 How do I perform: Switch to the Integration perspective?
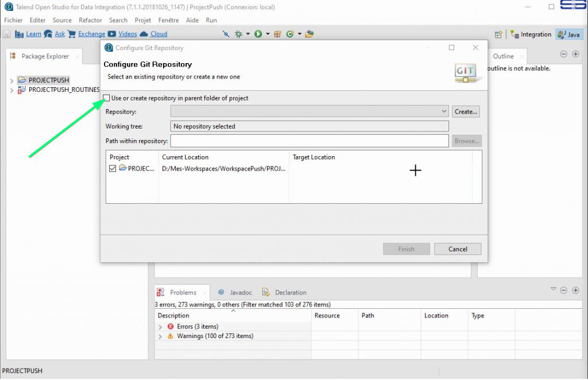coord(531,34)
